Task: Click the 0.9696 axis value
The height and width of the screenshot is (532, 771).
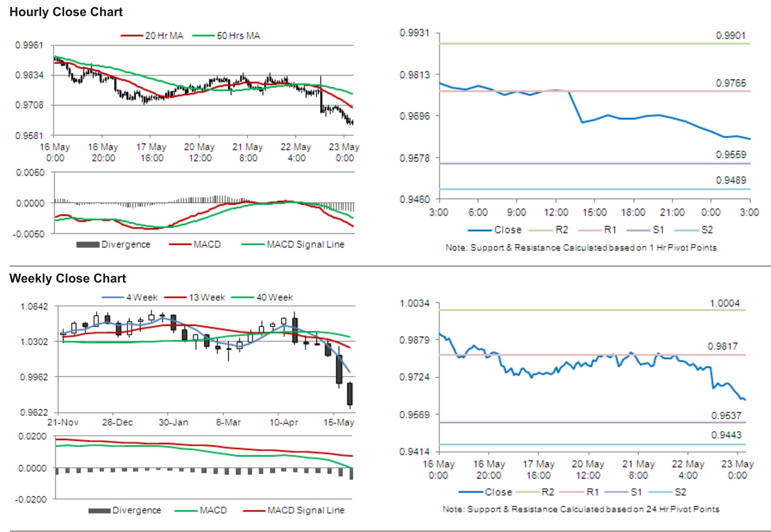Action: [x=415, y=116]
